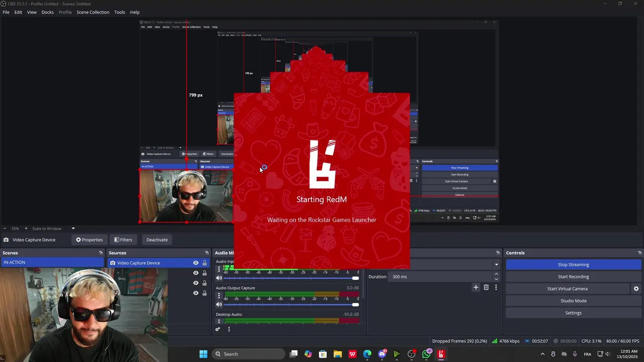Open Desktop Audio options (three dots)
Viewport: 644px width, 362px height.
218,321
